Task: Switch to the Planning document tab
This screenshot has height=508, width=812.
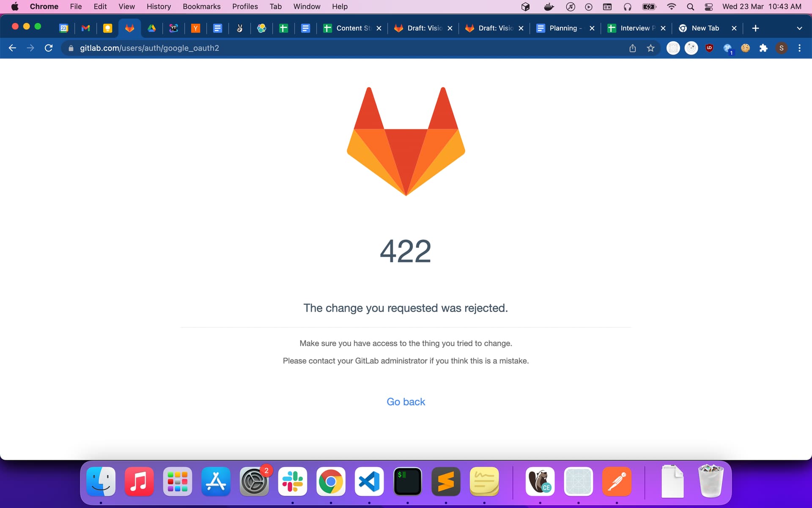Action: [562, 28]
